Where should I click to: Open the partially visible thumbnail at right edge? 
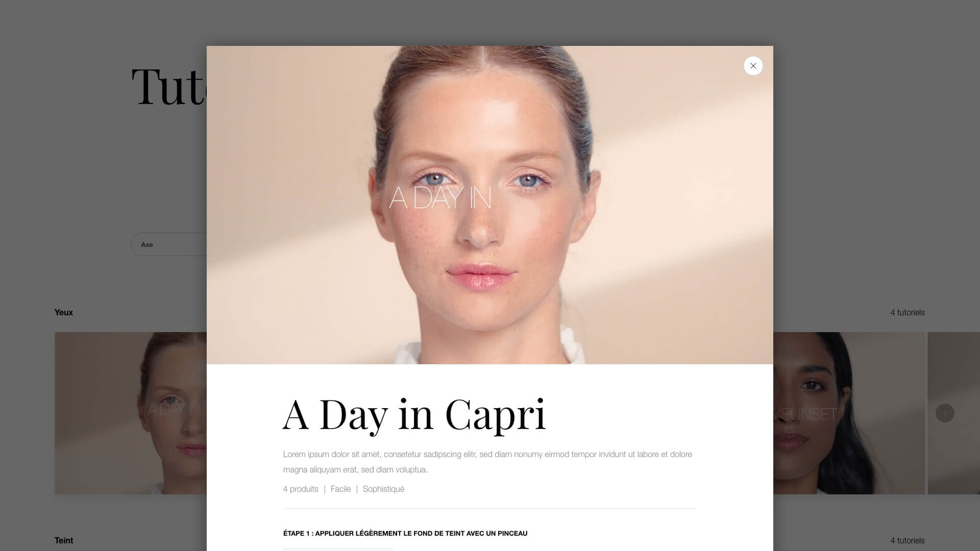point(953,413)
